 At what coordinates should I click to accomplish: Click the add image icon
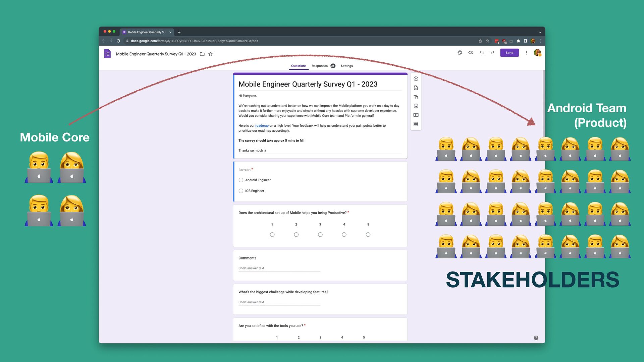coord(416,106)
